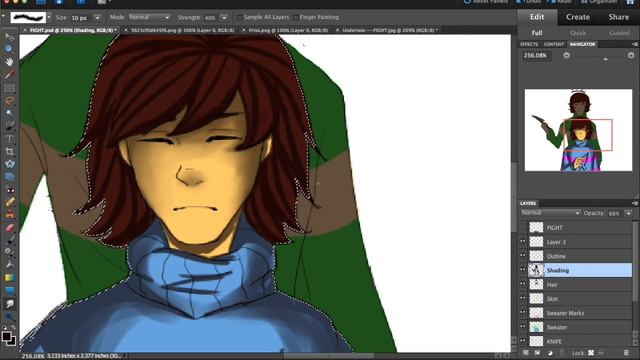Viewport: 640px width, 360px height.
Task: Show the FIGHT layer visibility box
Action: click(x=523, y=227)
